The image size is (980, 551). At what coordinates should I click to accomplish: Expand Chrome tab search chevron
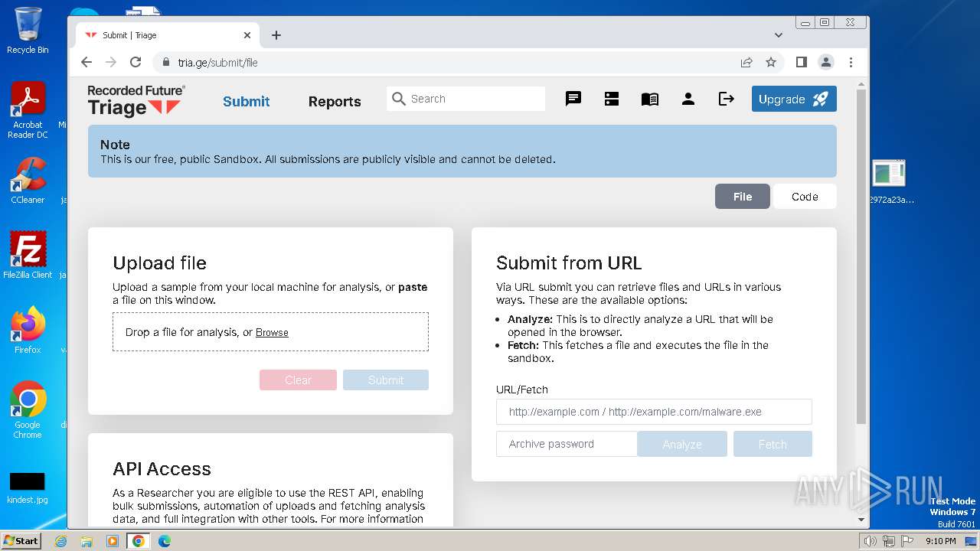tap(779, 35)
